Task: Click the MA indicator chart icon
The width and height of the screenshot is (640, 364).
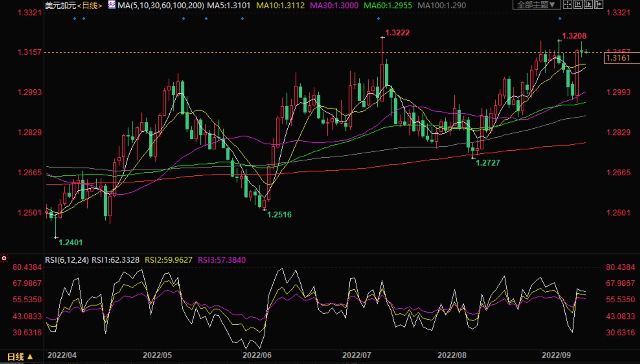Action: pyautogui.click(x=112, y=5)
